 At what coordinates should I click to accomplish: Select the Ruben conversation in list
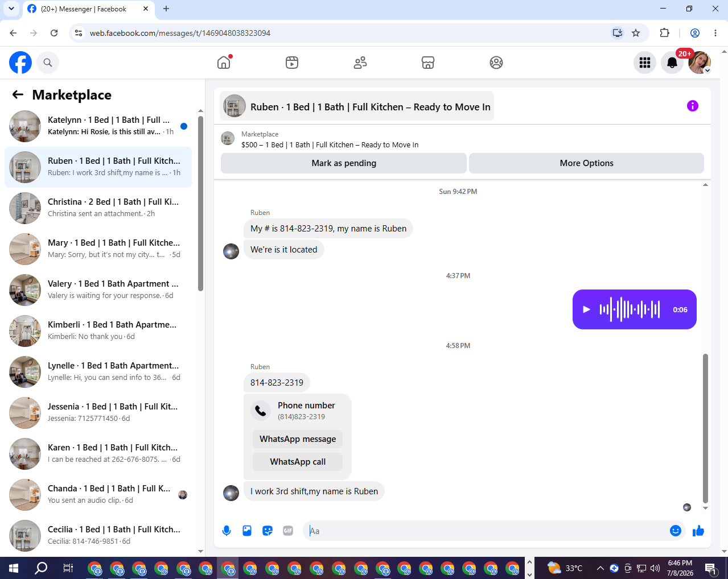(98, 167)
